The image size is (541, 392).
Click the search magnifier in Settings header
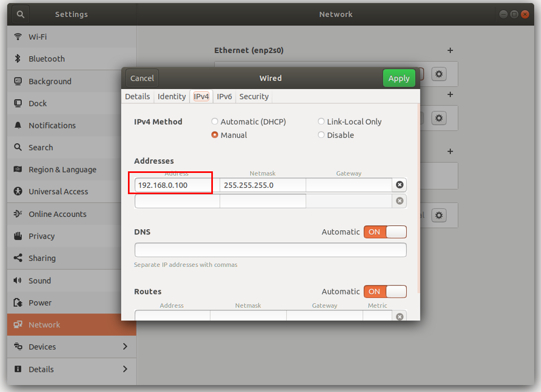point(20,14)
